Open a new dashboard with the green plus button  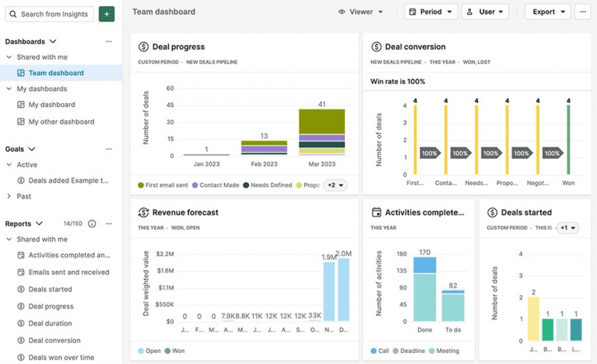(106, 13)
